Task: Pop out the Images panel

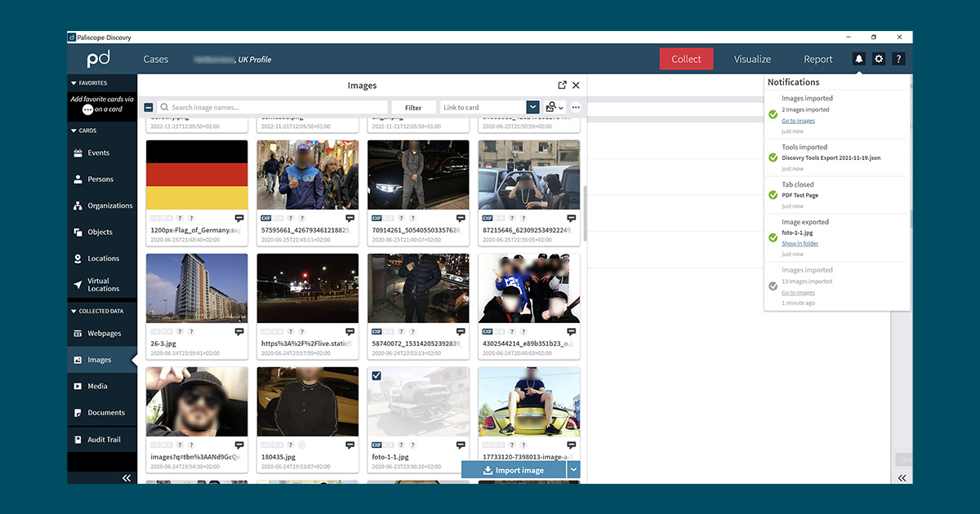Action: pos(562,86)
